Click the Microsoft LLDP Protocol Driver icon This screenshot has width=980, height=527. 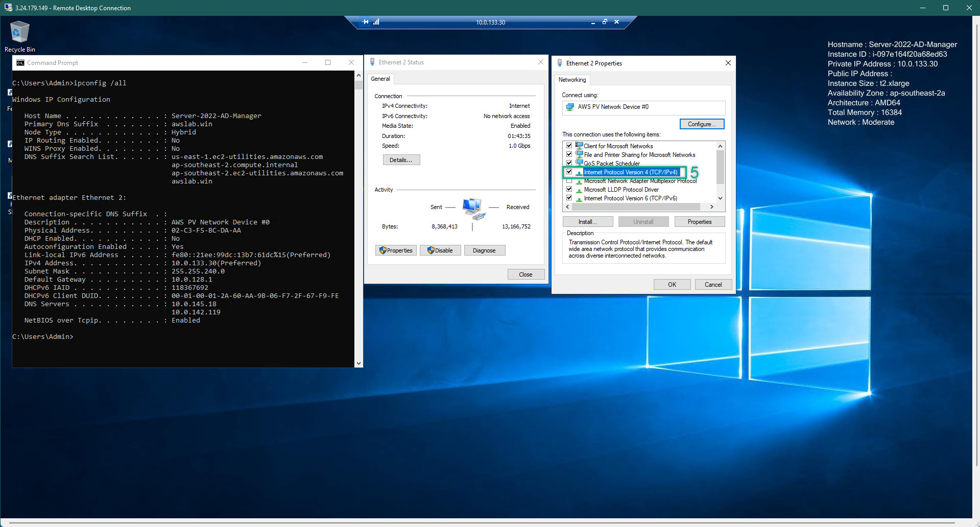[579, 190]
